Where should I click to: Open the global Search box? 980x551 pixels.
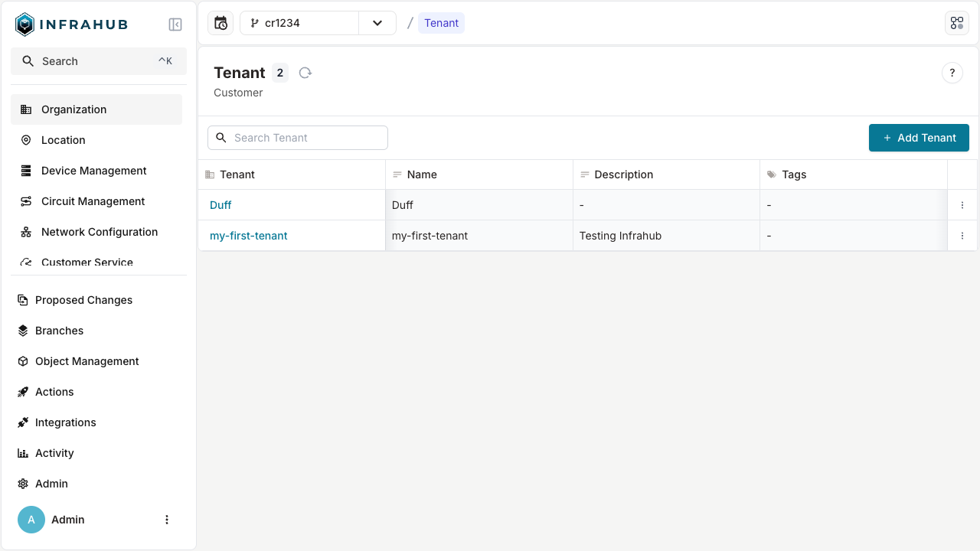[96, 61]
